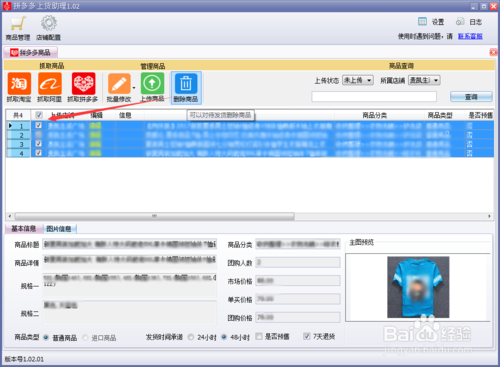Toggle the select-all checkbox in table header

tap(39, 115)
